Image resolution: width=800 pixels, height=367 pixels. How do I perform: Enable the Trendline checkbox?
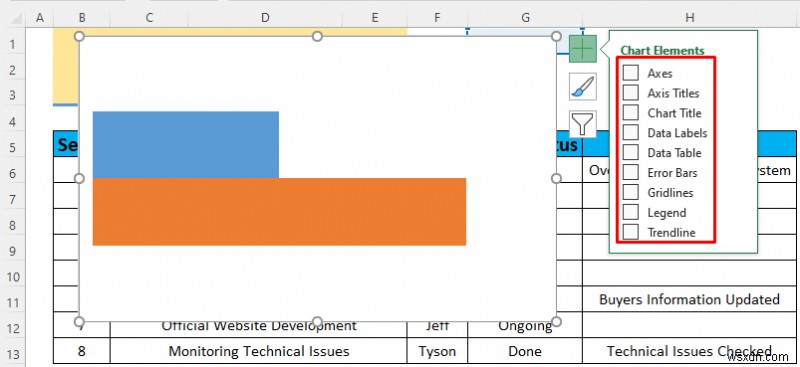[631, 232]
